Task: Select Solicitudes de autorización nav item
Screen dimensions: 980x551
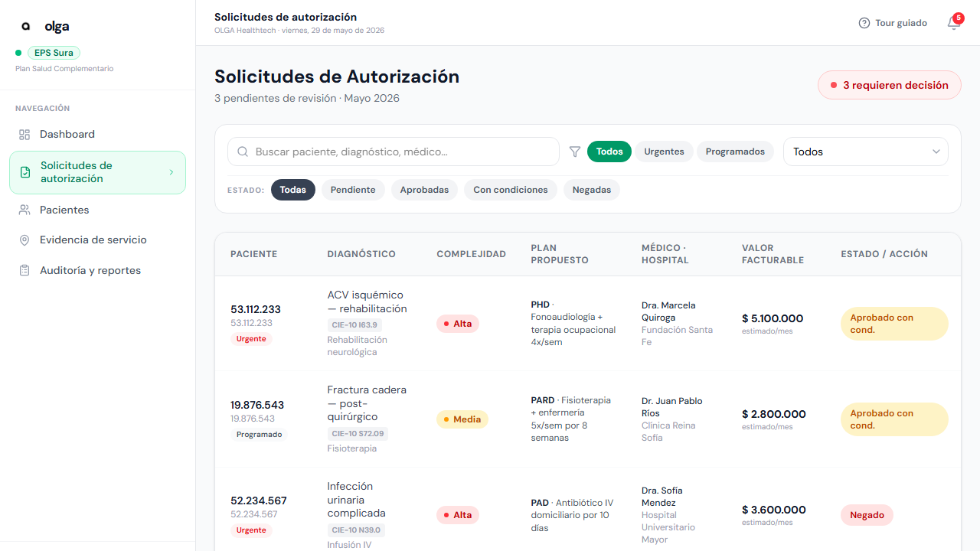Action: click(97, 172)
